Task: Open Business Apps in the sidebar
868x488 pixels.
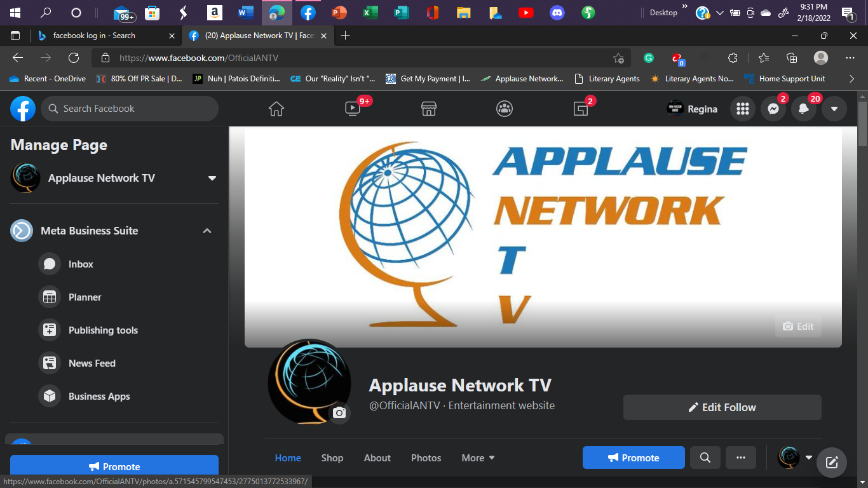Action: tap(114, 396)
